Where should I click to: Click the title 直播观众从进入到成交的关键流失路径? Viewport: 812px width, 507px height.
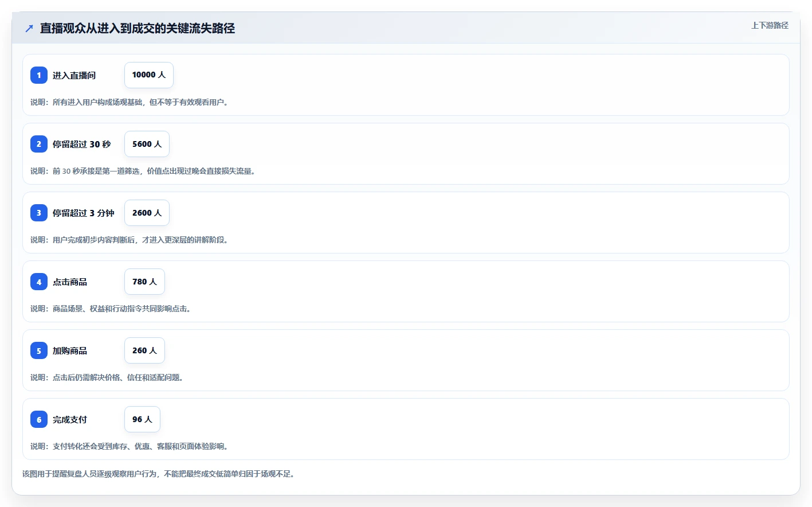(138, 28)
